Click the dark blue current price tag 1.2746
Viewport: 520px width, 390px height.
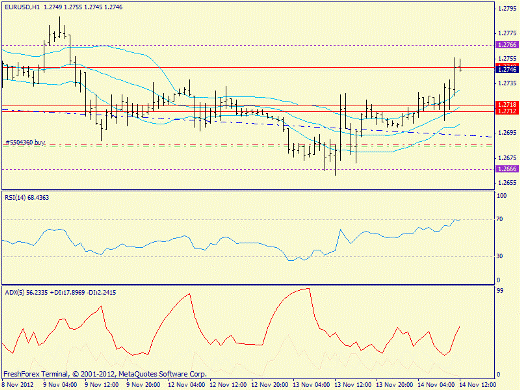[x=507, y=69]
